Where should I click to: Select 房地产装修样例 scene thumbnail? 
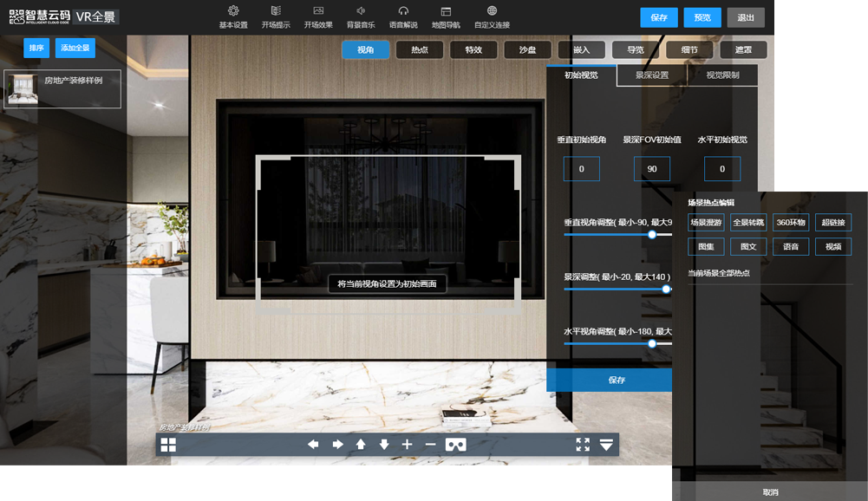coord(62,89)
